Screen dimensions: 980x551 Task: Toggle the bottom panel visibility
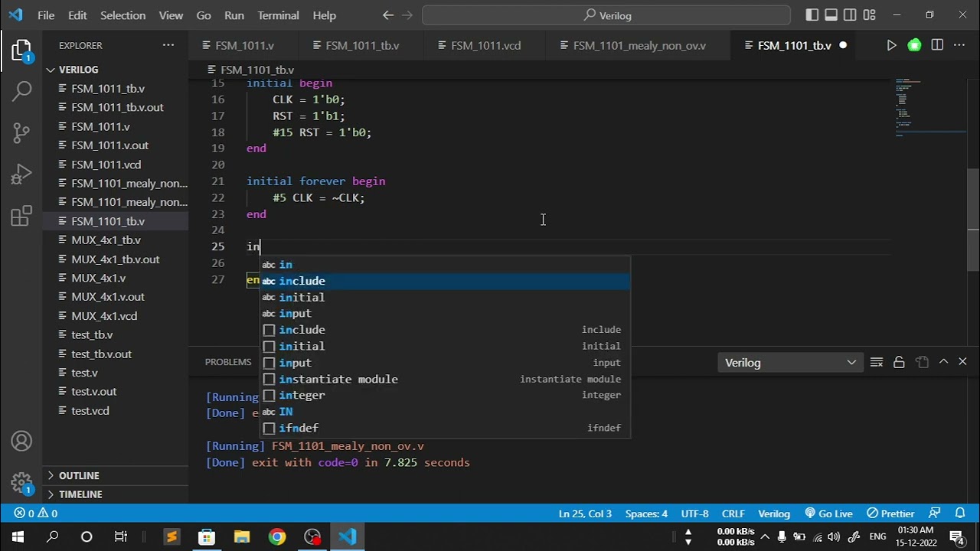(831, 15)
